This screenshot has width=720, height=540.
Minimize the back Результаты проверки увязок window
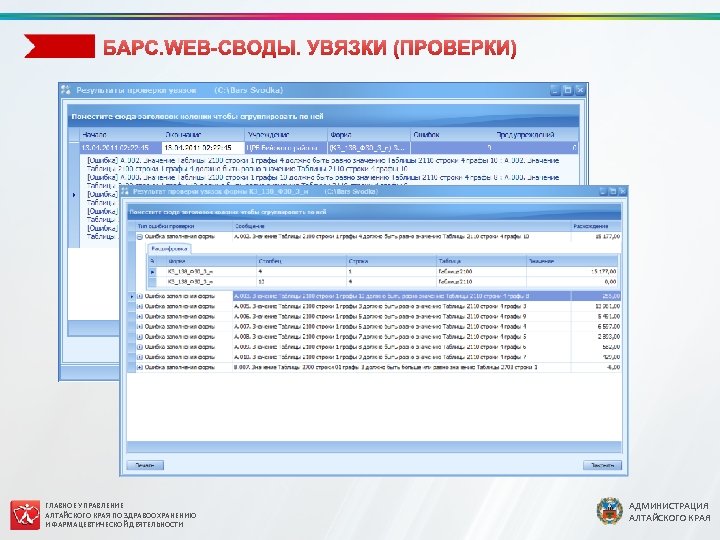(555, 90)
